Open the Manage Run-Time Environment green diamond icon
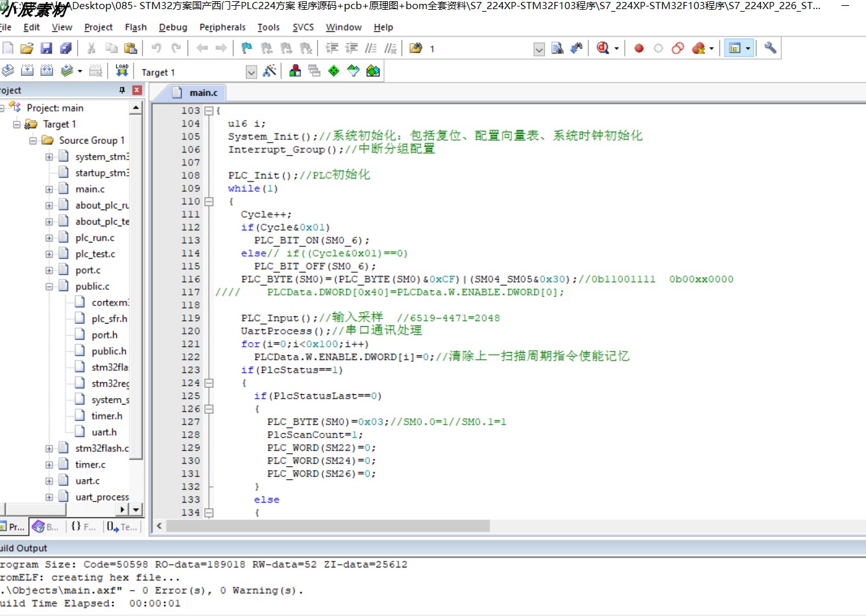The height and width of the screenshot is (616, 866). tap(334, 71)
